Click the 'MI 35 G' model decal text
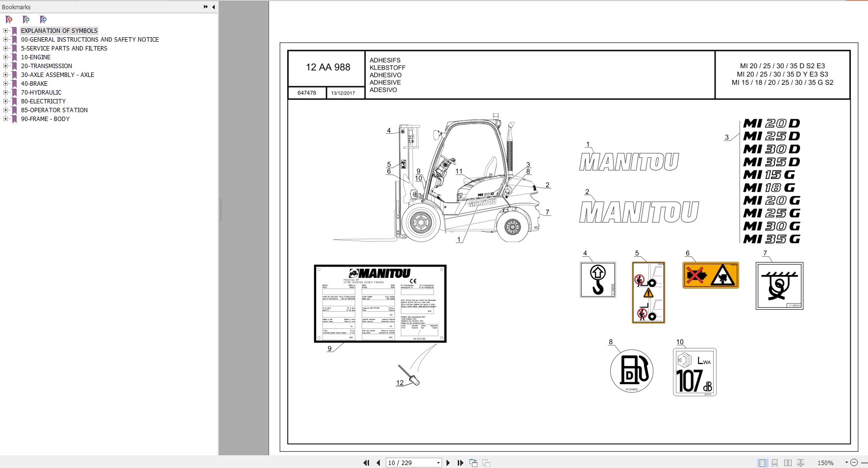The image size is (868, 468). tap(772, 239)
